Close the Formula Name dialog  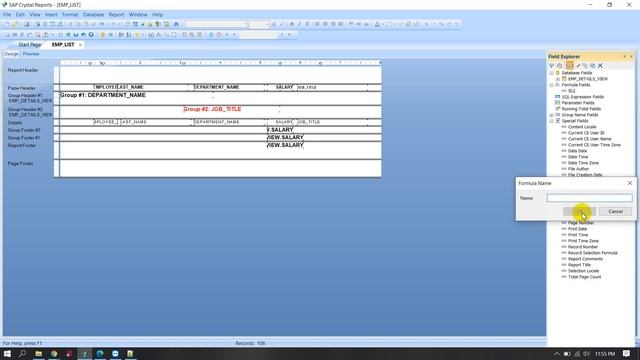click(630, 183)
